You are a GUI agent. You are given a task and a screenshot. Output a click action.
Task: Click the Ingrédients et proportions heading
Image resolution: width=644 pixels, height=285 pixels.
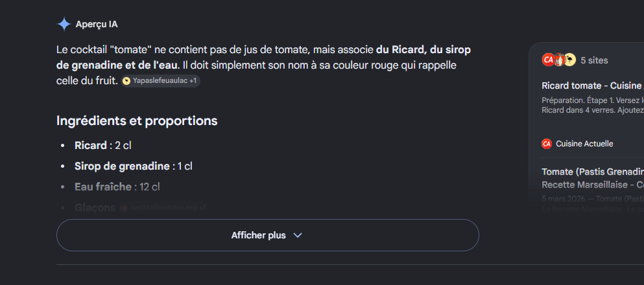[137, 121]
